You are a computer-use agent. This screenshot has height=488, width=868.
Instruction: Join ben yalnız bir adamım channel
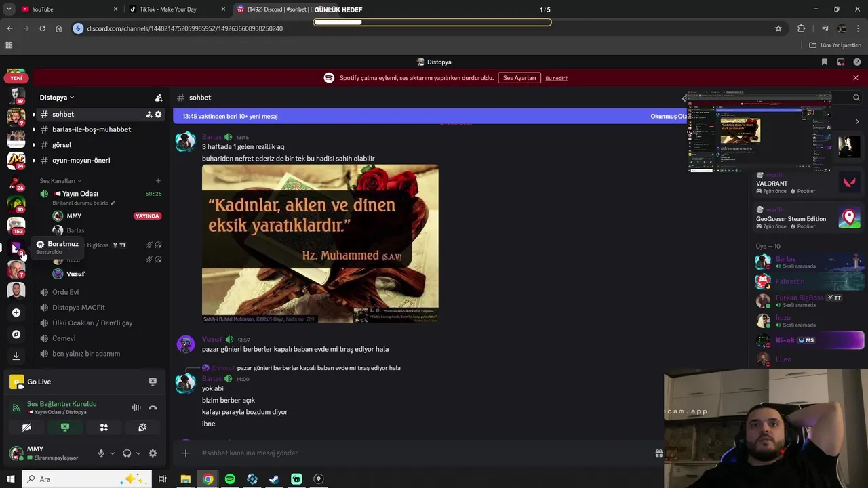pyautogui.click(x=86, y=354)
